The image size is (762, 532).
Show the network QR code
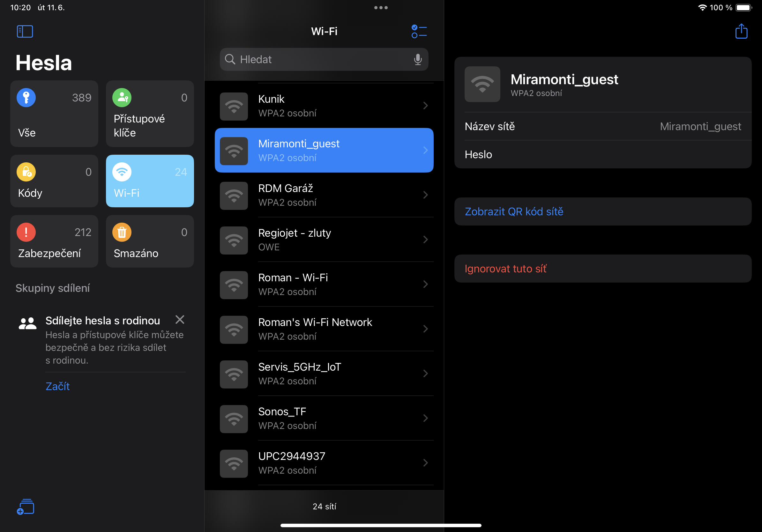(514, 211)
